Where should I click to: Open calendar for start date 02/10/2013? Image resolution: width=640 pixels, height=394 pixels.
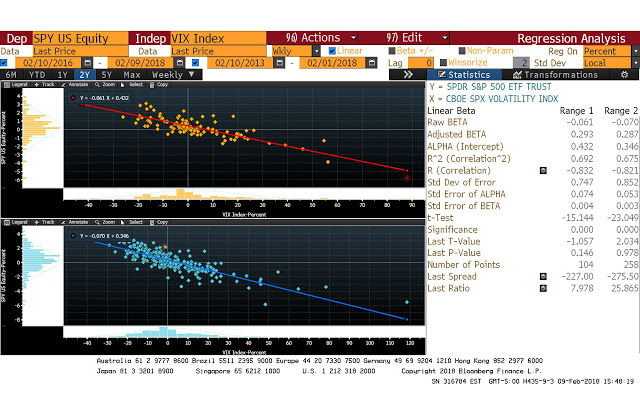point(280,63)
